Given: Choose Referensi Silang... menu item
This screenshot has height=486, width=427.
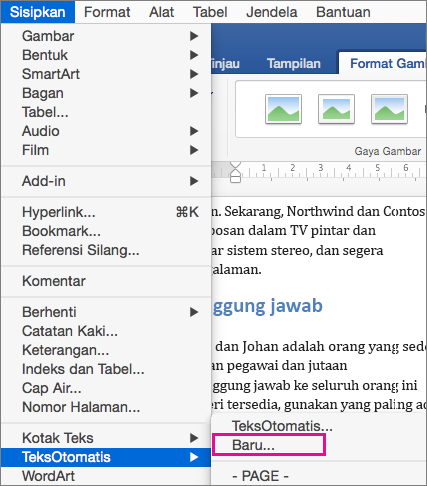Looking at the screenshot, I should (x=106, y=250).
